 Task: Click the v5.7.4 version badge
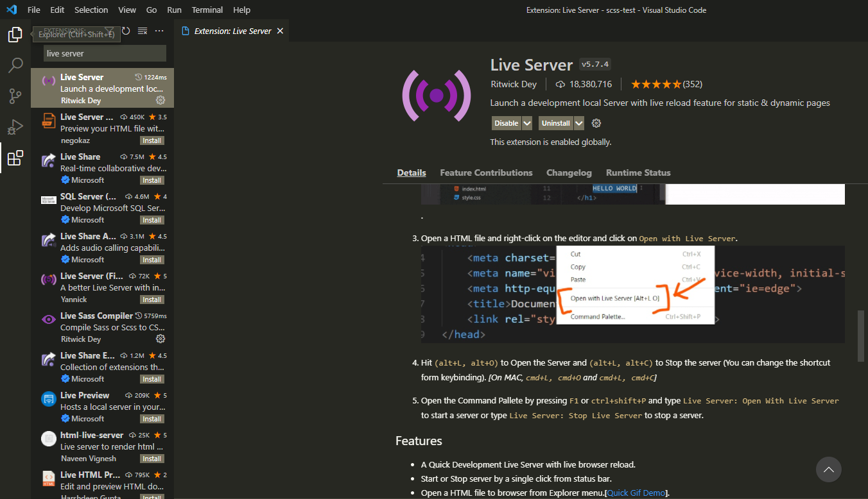tap(595, 64)
